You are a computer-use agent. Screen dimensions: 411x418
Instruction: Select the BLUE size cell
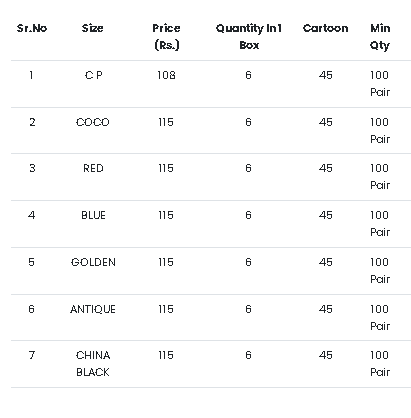point(93,215)
